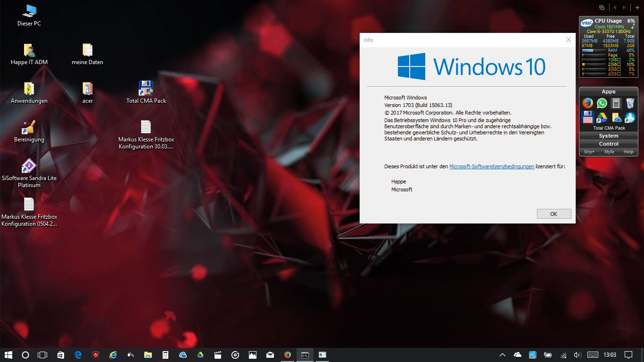Click Grp+ in the launcher gadget
Viewport: 644px width, 362px height.
click(589, 152)
